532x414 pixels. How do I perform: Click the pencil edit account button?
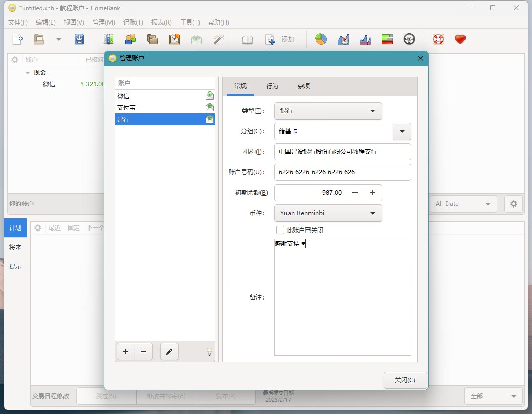[169, 352]
